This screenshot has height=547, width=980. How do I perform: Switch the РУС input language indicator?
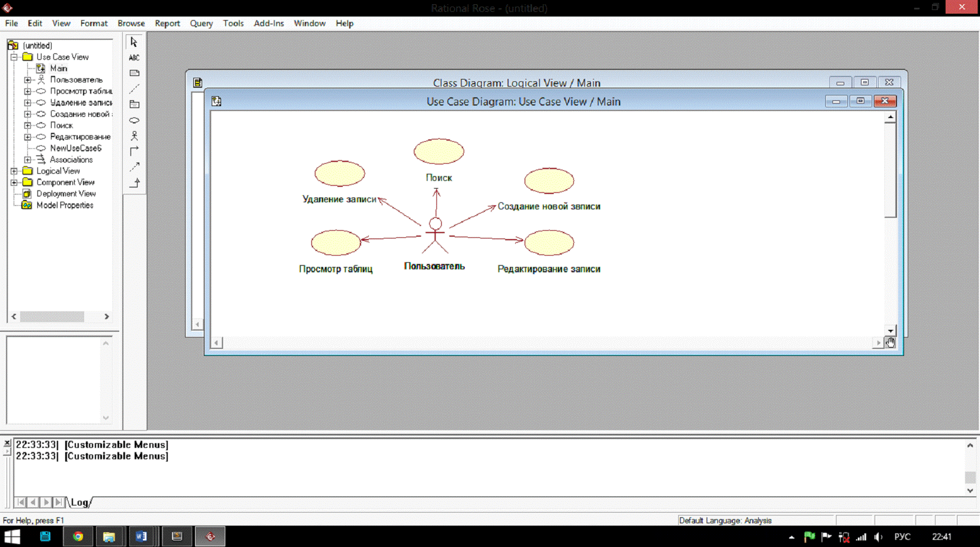tap(902, 537)
